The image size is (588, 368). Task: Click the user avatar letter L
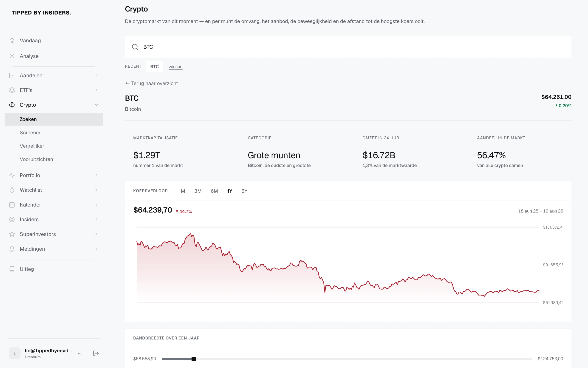14,354
